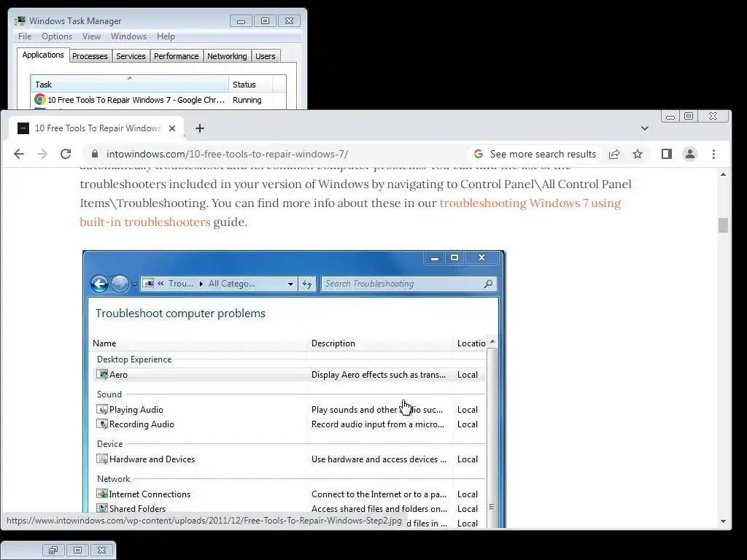Screen dimensions: 747x560
Task: Click Recording Audio item icon
Action: pyautogui.click(x=102, y=424)
